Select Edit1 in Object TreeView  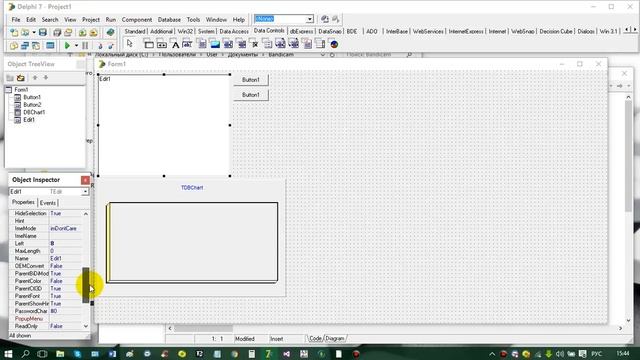coord(29,120)
